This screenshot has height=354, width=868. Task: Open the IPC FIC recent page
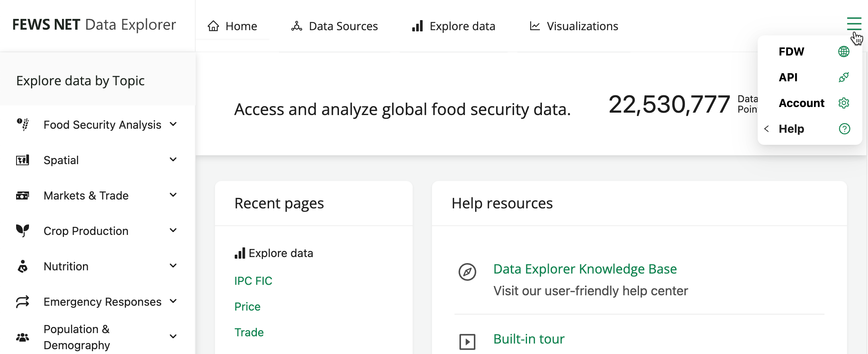pos(253,281)
